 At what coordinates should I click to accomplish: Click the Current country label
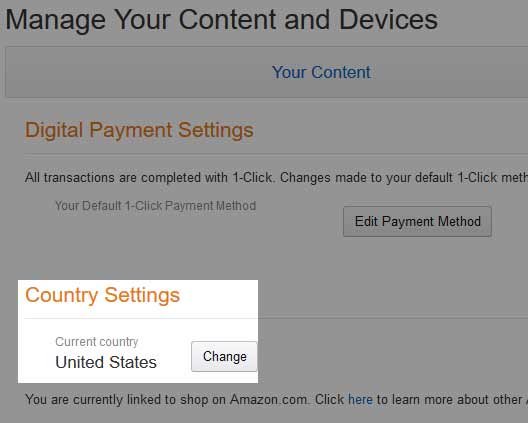coord(97,341)
